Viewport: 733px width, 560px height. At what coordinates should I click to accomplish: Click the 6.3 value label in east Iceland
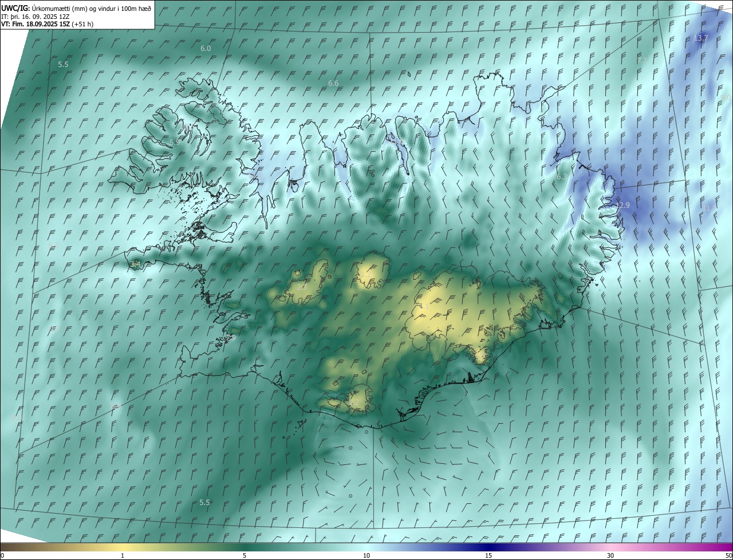click(562, 177)
